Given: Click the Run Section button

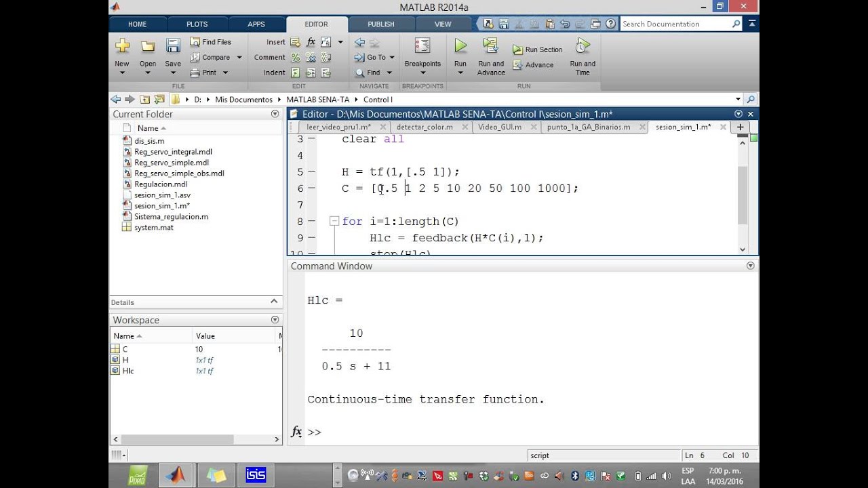Looking at the screenshot, I should point(537,49).
